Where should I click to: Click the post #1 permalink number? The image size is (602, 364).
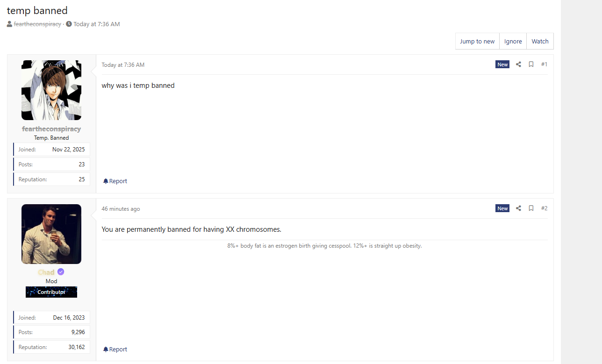[544, 64]
